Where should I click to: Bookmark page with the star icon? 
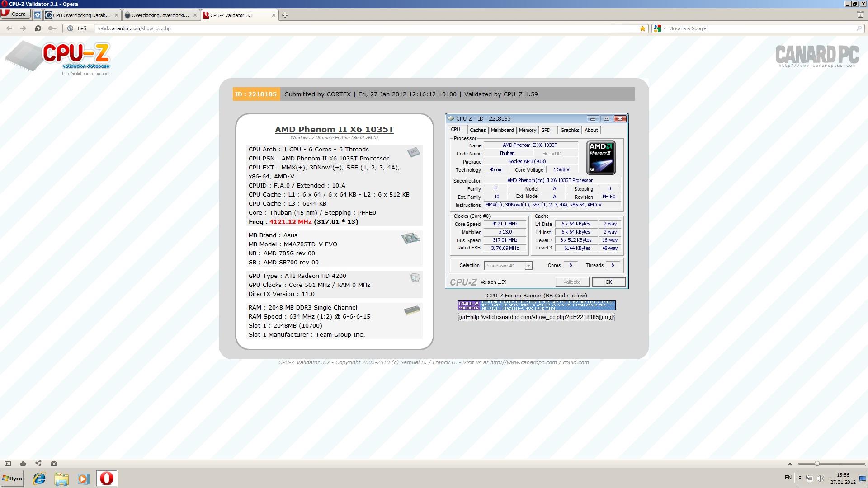642,28
